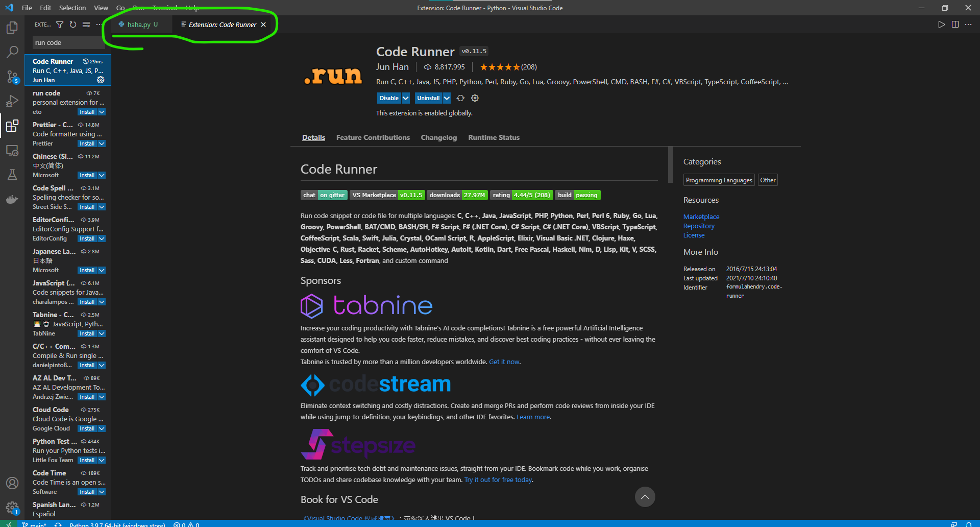Follow Tabnine 'Get it now' link

[x=504, y=362]
